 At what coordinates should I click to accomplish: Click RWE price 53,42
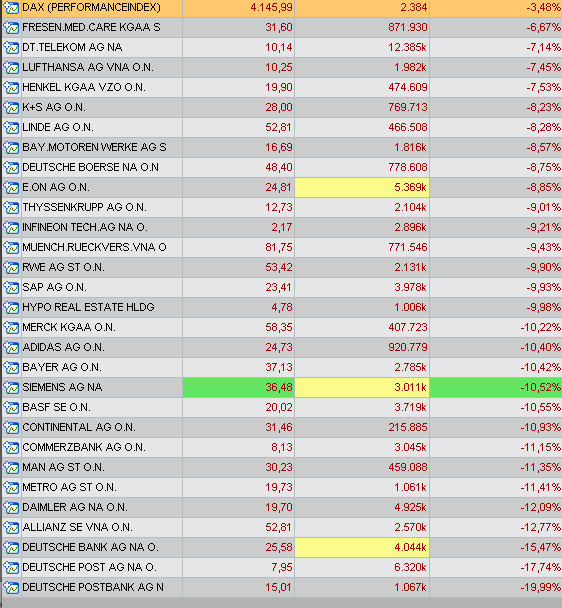[x=279, y=268]
